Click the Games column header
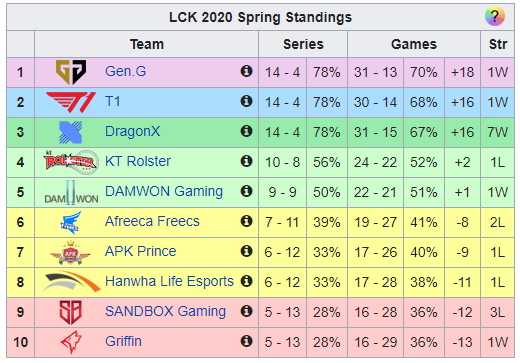This screenshot has width=520, height=363. pos(414,44)
